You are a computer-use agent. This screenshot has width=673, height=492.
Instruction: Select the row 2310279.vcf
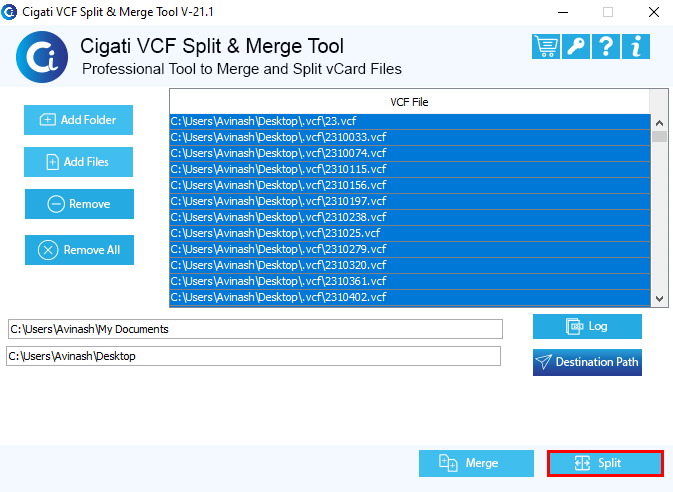pos(410,249)
